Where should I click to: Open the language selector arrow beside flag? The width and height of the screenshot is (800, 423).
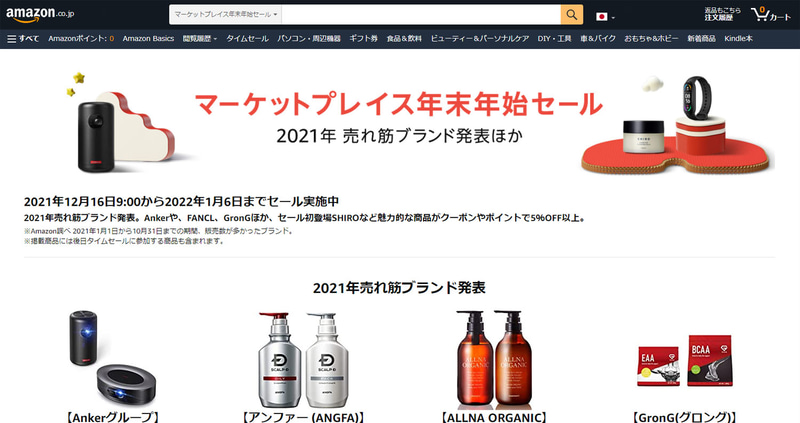pyautogui.click(x=613, y=18)
